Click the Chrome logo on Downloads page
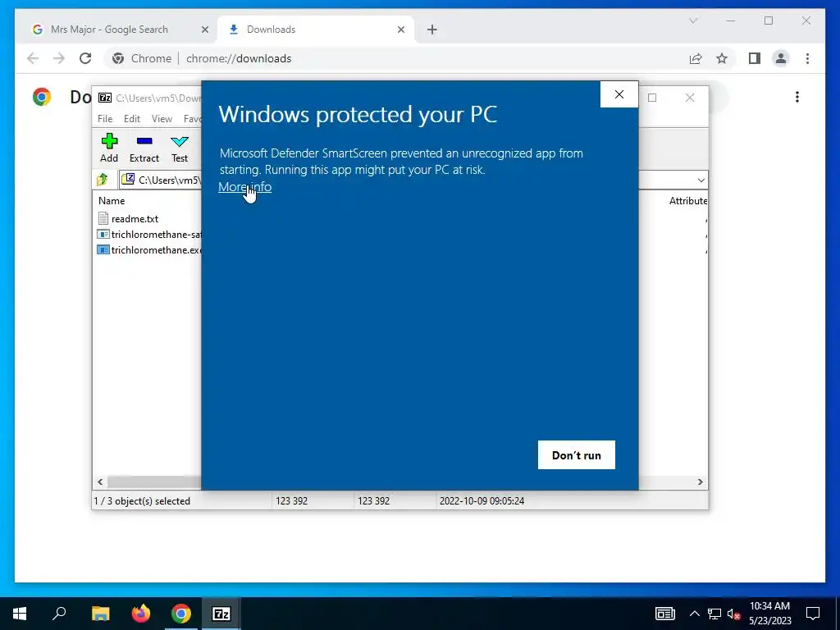840x630 pixels. pos(42,97)
